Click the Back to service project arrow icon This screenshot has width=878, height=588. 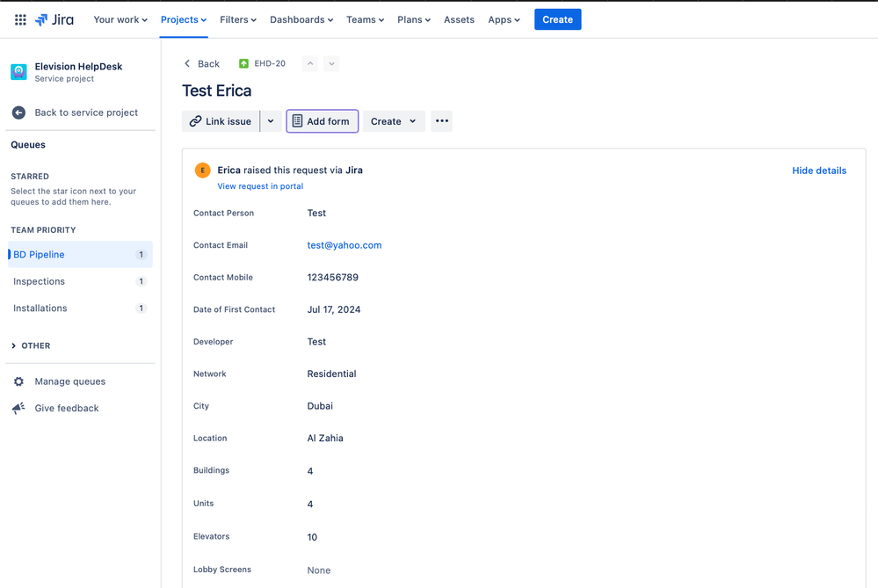(x=18, y=113)
